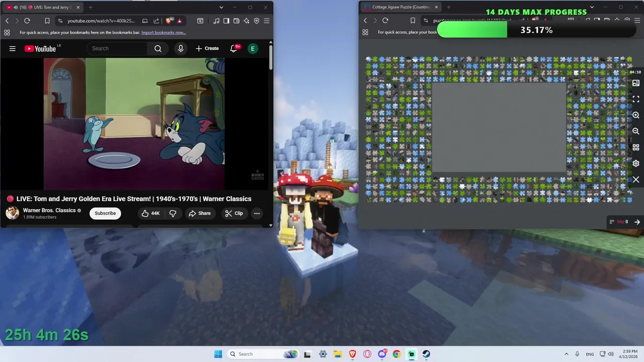Click Import bookmarks now link

164,33
